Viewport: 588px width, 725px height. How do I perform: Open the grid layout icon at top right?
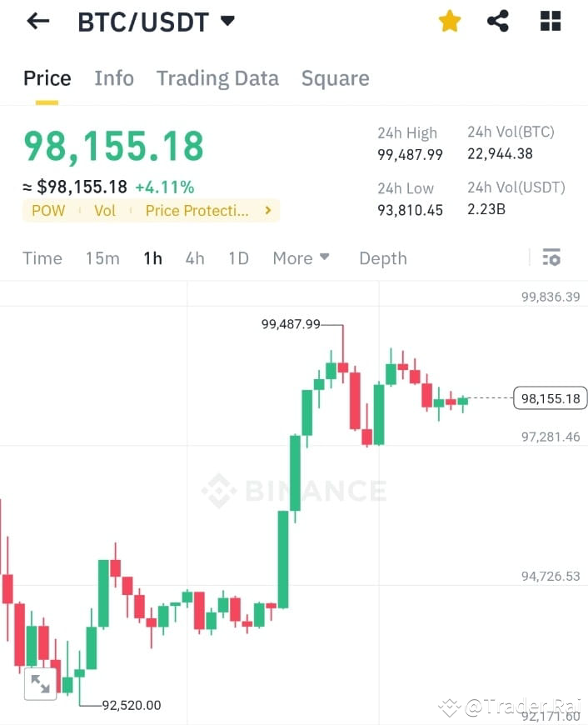pyautogui.click(x=550, y=21)
